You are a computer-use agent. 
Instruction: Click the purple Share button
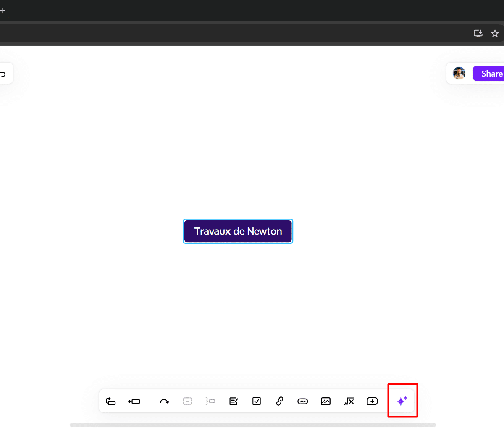[x=490, y=74]
